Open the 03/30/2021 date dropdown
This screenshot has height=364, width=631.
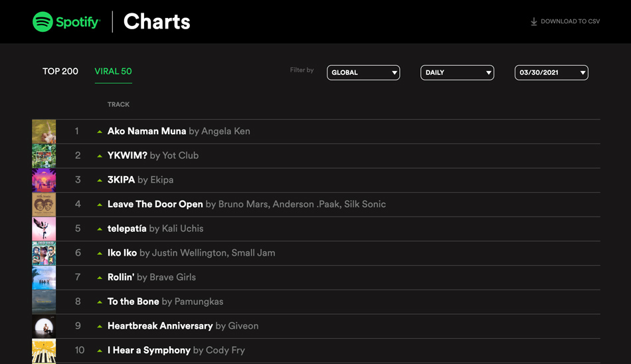pos(551,72)
